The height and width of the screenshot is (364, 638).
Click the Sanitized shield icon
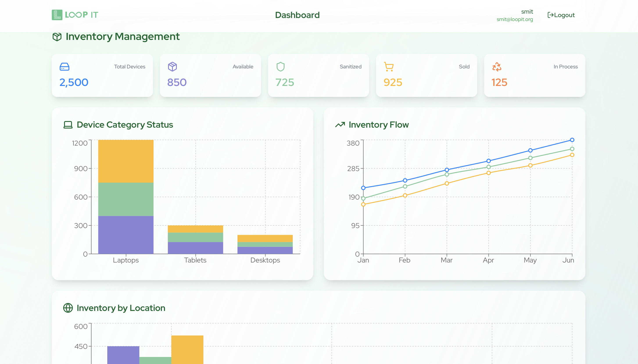[280, 67]
